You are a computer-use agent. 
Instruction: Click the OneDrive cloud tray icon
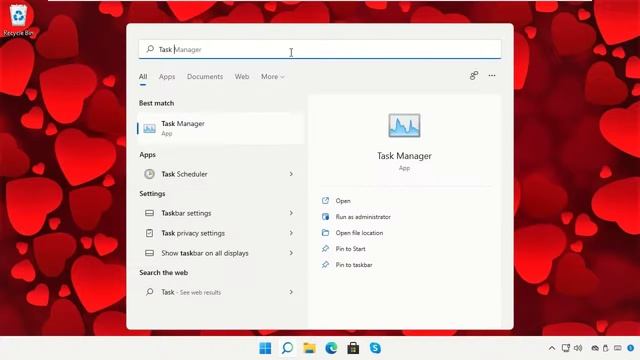(595, 348)
